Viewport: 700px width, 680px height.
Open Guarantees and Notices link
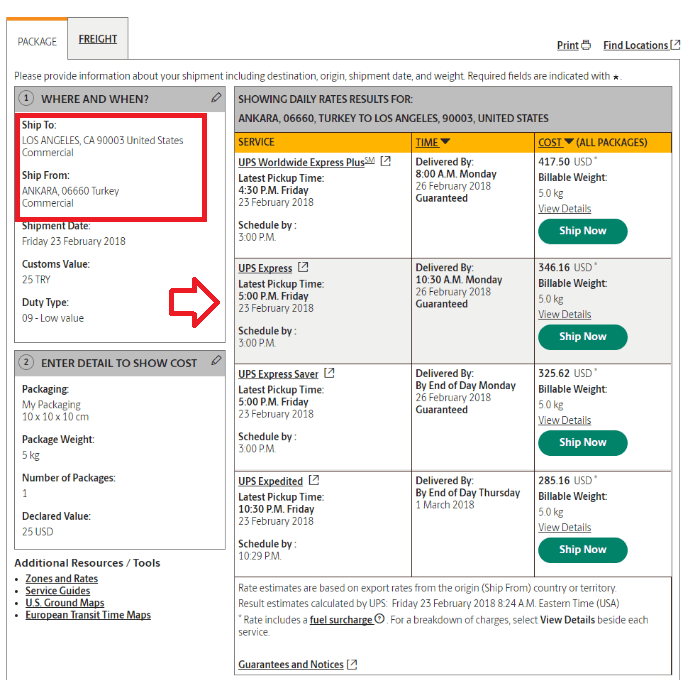[x=291, y=664]
